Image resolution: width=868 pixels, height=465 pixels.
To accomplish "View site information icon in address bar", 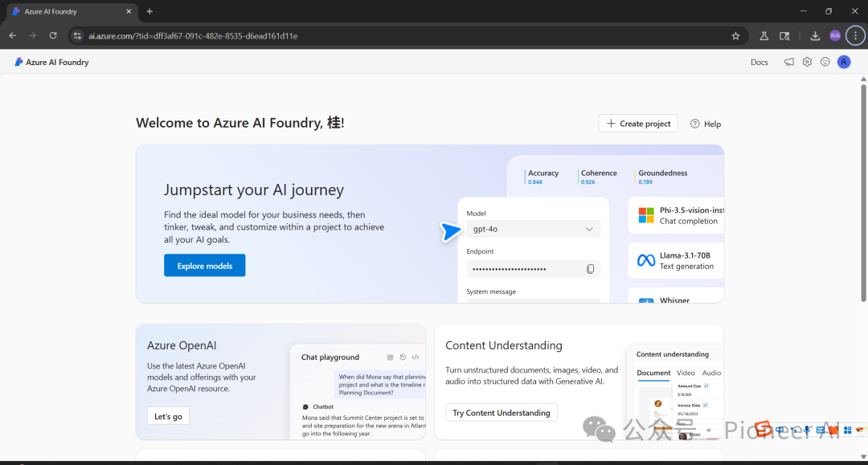I will (77, 36).
